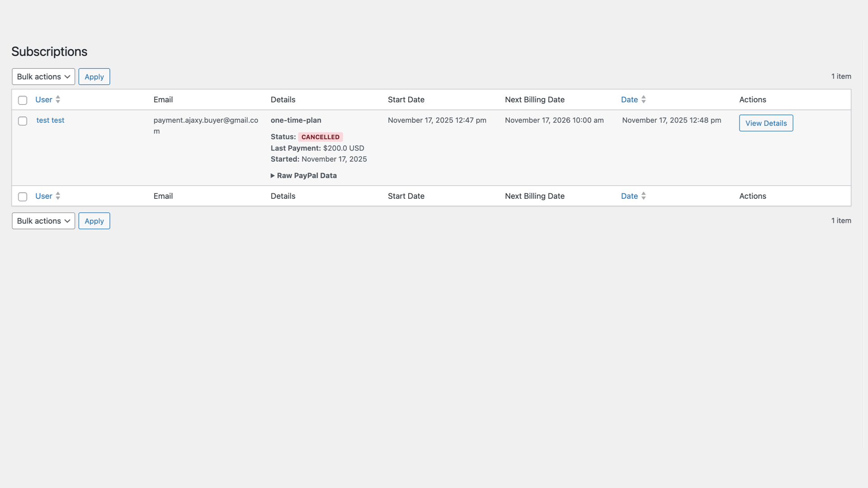Click sort arrows next to top User header
The image size is (868, 488).
click(x=58, y=99)
